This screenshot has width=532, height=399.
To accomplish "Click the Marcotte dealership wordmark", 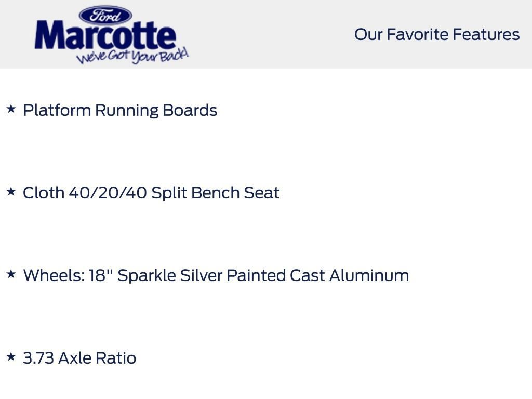I will 105,36.
